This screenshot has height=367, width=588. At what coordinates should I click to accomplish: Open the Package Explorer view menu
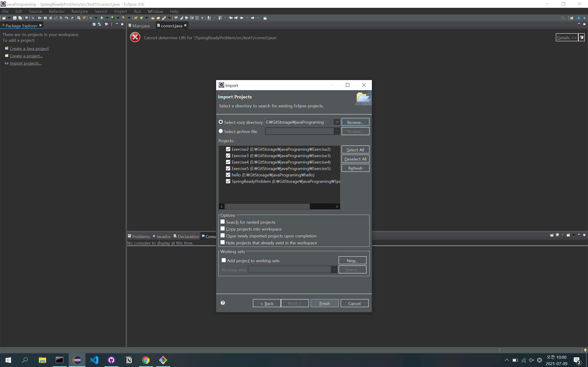pyautogui.click(x=112, y=24)
